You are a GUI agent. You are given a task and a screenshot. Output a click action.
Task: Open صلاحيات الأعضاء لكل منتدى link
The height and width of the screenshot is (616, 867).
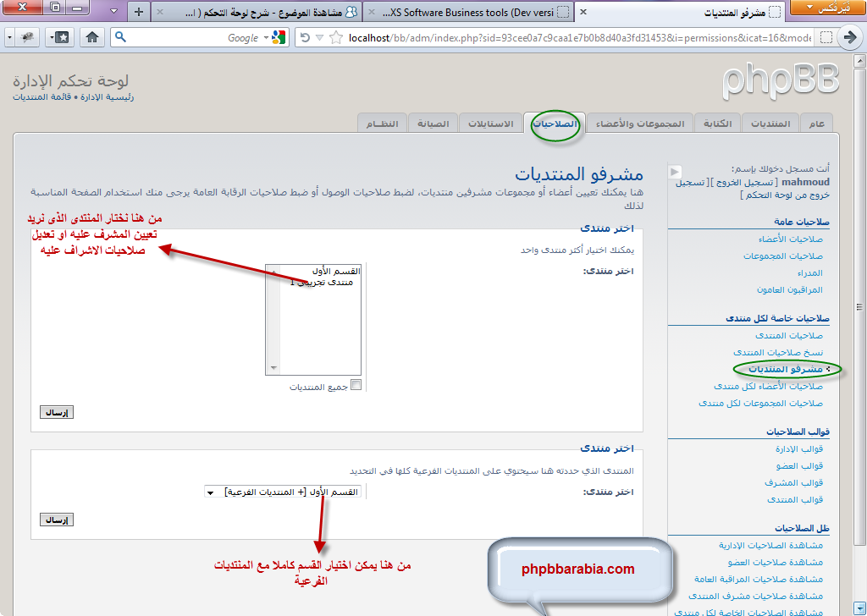(767, 387)
